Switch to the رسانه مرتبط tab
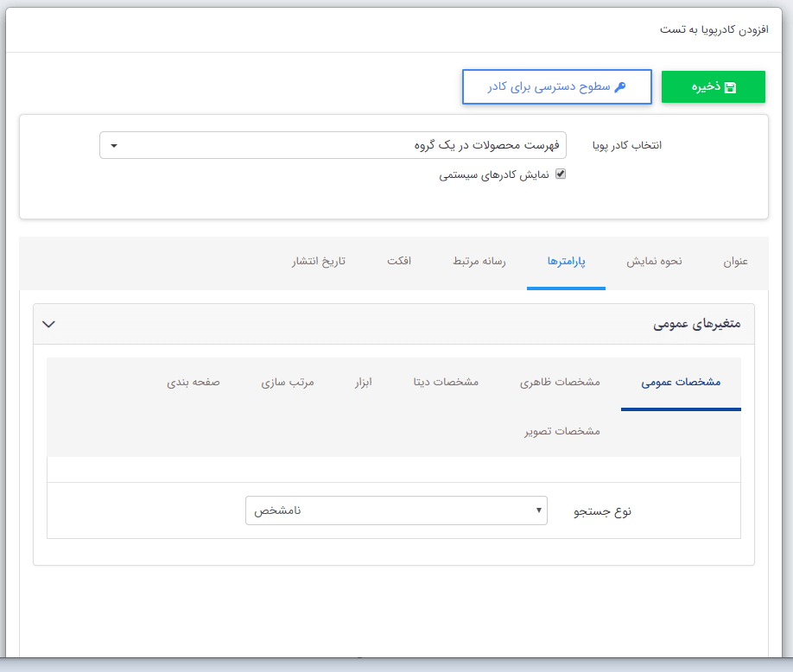Viewport: 793px width, 672px height. pyautogui.click(x=479, y=262)
